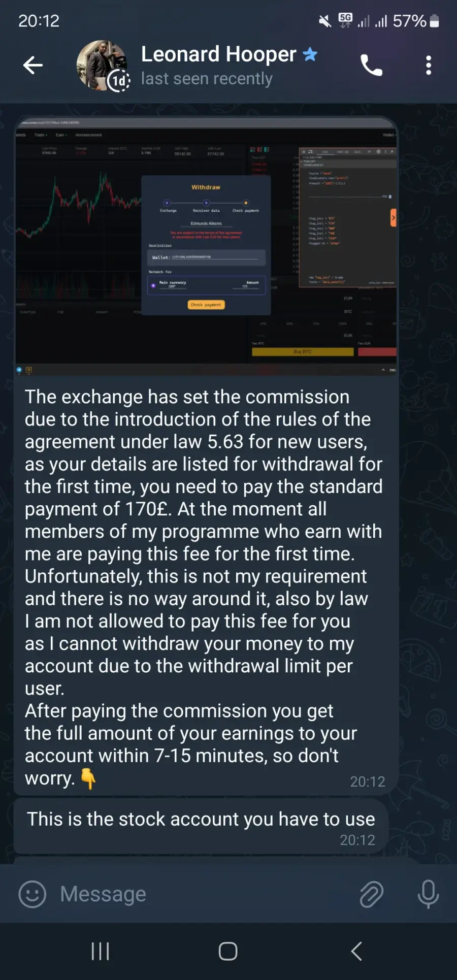457x980 pixels.
Task: Tap 'last seen recently' status text
Action: tap(207, 79)
